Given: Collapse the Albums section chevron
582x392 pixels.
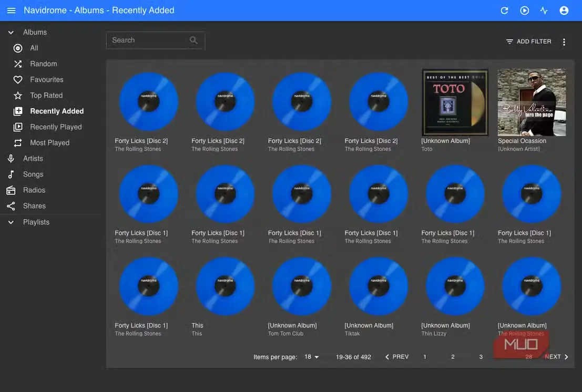Looking at the screenshot, I should pos(11,32).
